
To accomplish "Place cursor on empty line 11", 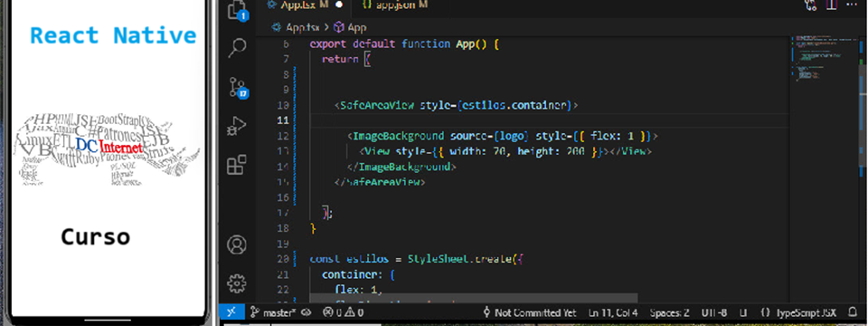I will coord(548,120).
